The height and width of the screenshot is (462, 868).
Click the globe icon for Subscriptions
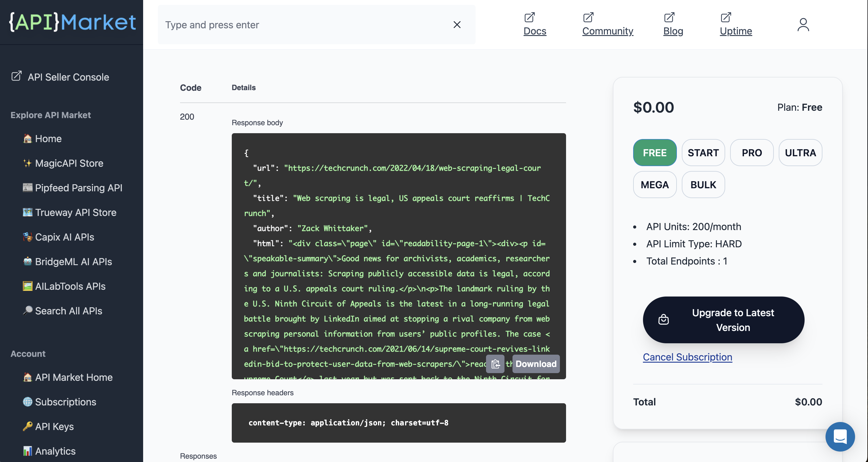(28, 402)
